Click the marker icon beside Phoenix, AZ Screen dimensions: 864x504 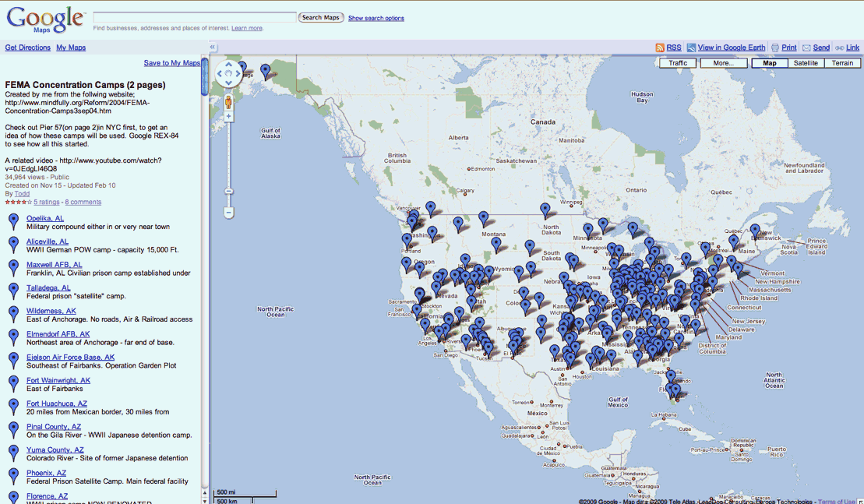click(x=14, y=476)
